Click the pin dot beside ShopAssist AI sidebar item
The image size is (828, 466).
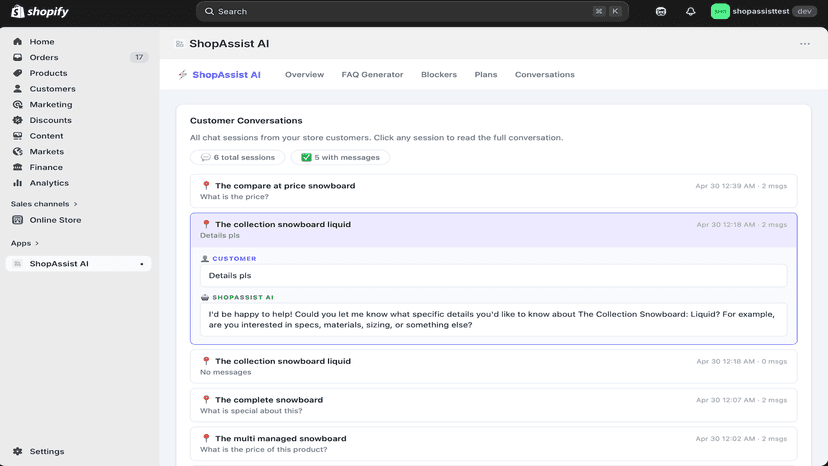(x=142, y=264)
